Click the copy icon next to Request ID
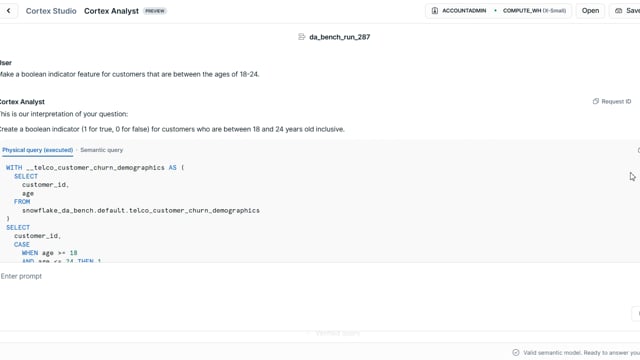 [x=596, y=101]
